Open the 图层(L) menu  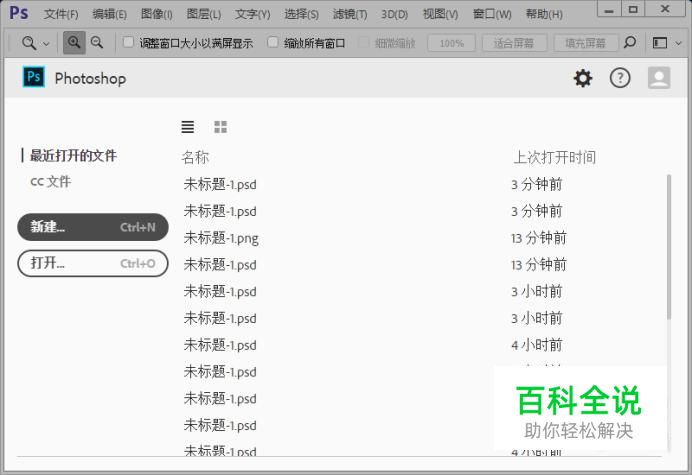pyautogui.click(x=203, y=15)
